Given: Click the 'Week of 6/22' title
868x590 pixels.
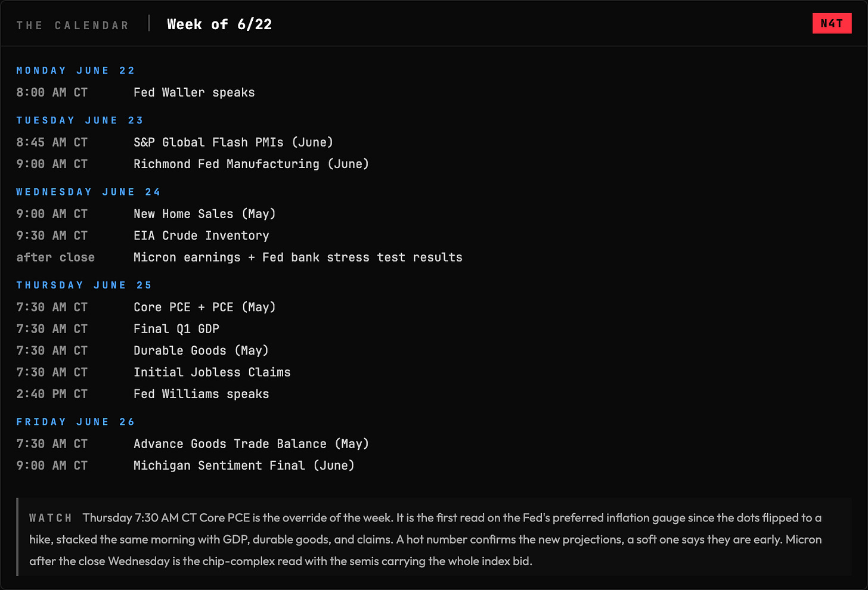Looking at the screenshot, I should (x=219, y=24).
